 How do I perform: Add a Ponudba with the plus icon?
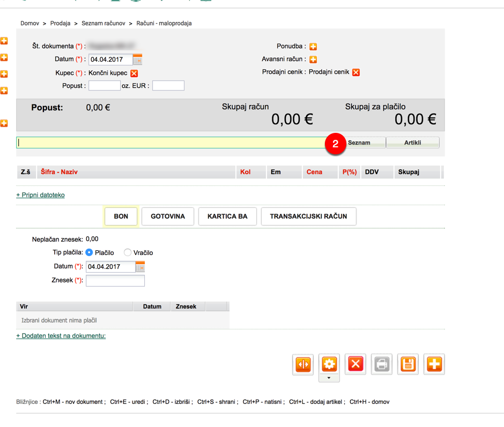[313, 47]
